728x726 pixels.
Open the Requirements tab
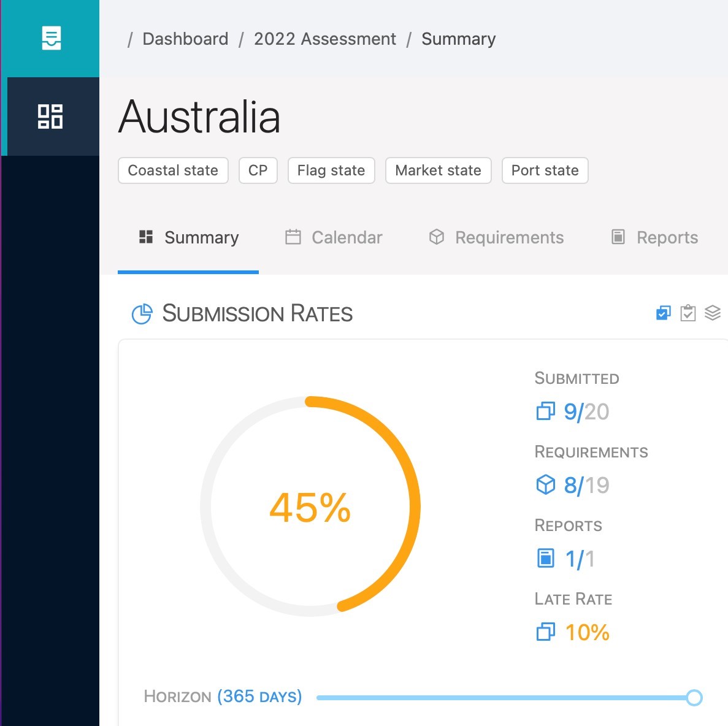pos(496,237)
